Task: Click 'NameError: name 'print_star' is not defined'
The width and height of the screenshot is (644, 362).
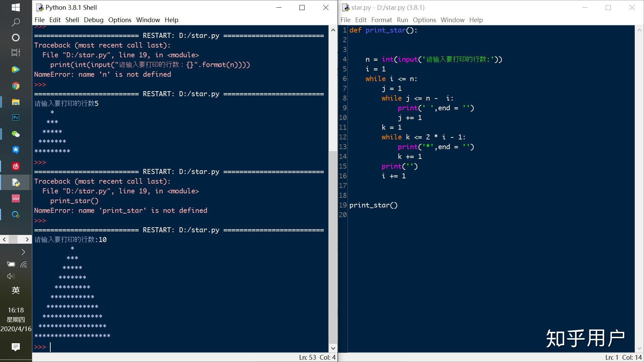Action: pos(120,210)
